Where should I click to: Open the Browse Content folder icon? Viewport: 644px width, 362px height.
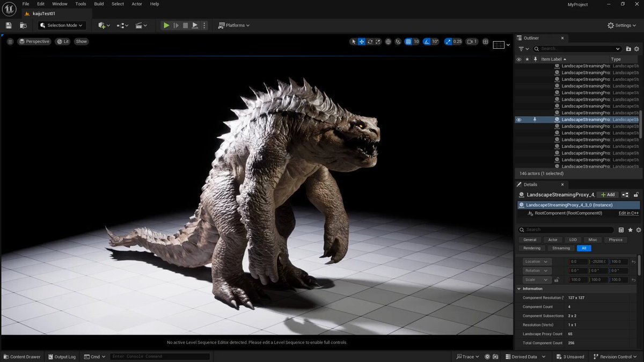[23, 25]
